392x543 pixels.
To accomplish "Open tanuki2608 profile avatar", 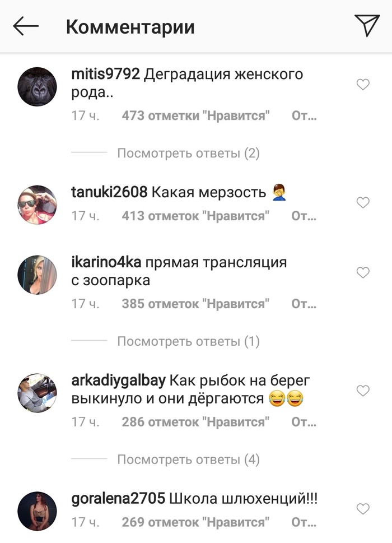I will [x=37, y=205].
